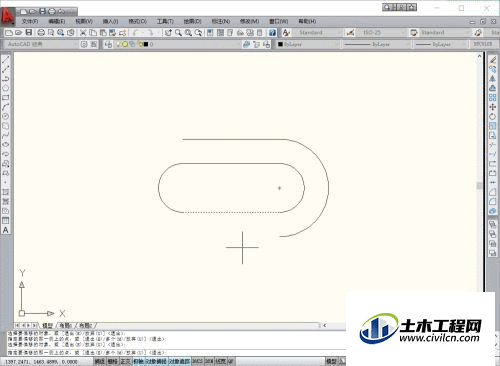The image size is (500, 366).
Task: Toggle Polar tracking (极轴) in status bar
Action: point(139,361)
